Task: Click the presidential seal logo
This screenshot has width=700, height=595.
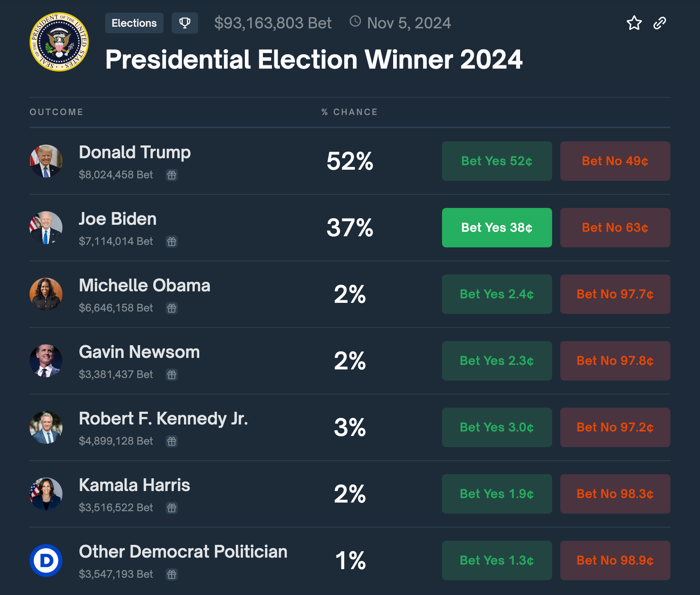Action: [59, 42]
